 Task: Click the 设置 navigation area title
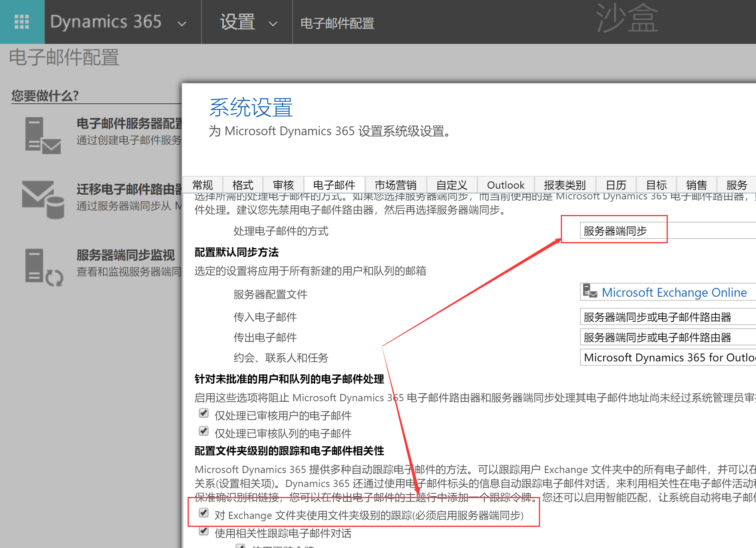237,22
